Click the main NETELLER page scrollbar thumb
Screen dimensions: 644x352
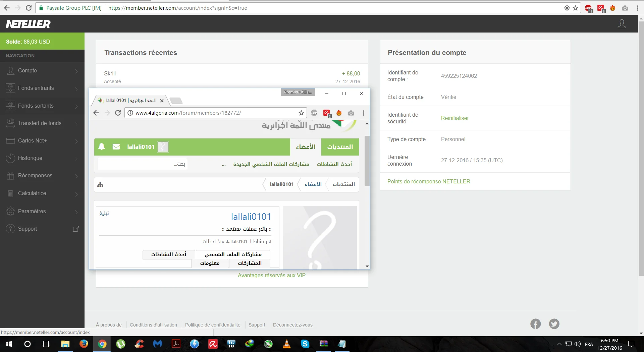(641, 149)
